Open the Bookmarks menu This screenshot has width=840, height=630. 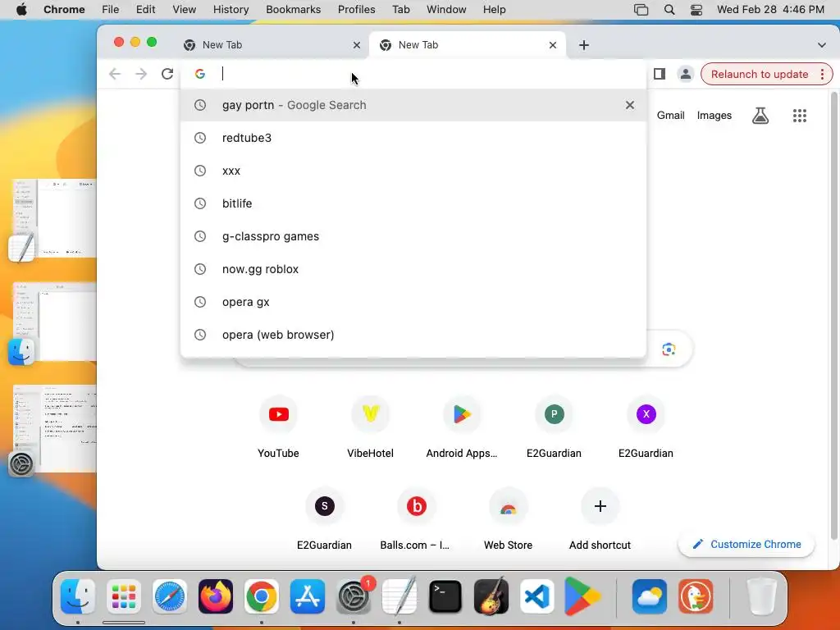click(294, 10)
